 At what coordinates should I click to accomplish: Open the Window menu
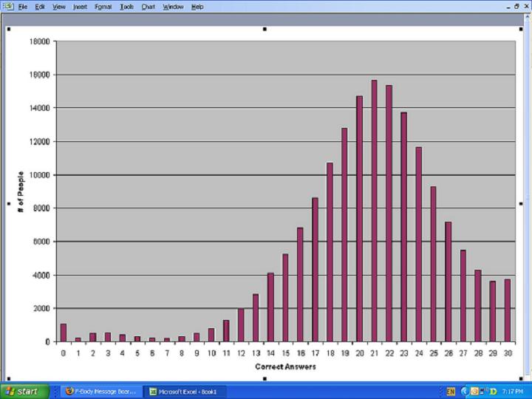pyautogui.click(x=173, y=7)
